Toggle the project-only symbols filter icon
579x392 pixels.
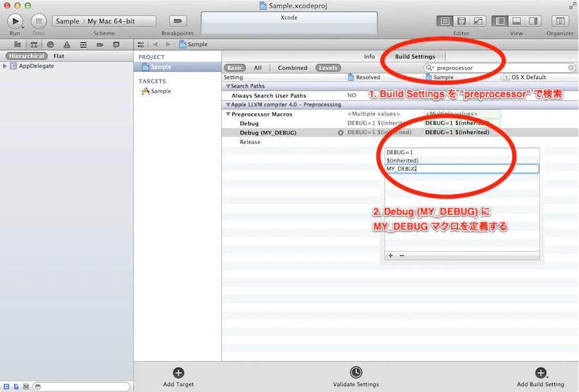(x=16, y=386)
